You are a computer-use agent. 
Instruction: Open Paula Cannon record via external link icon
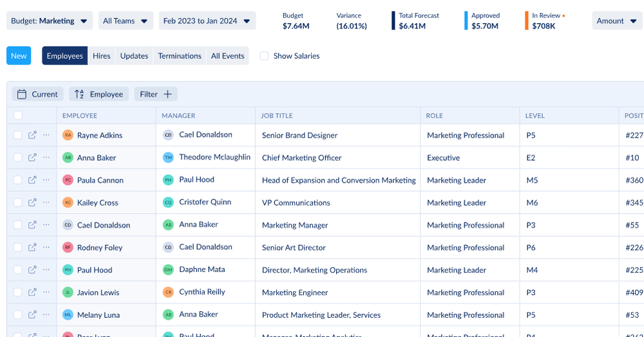(x=32, y=180)
